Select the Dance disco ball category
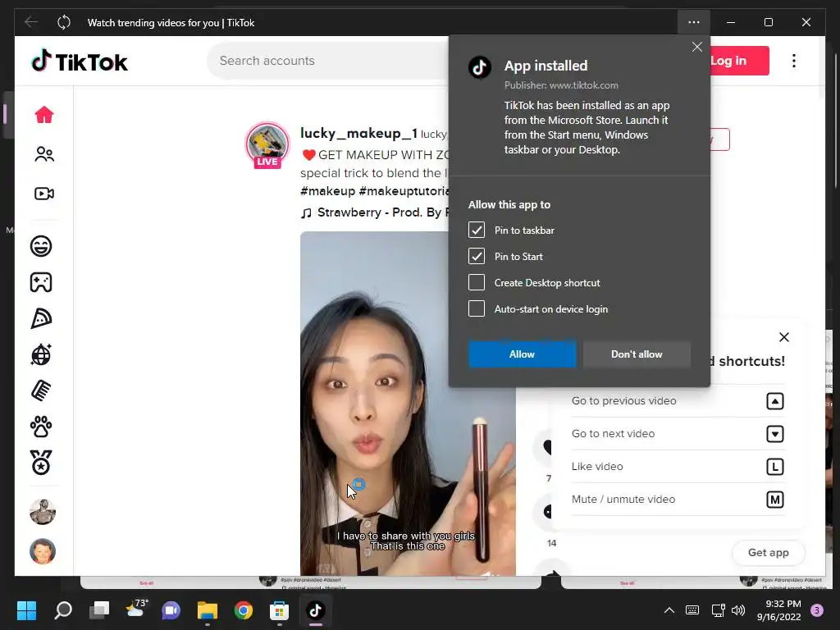The width and height of the screenshot is (840, 630). 41,354
